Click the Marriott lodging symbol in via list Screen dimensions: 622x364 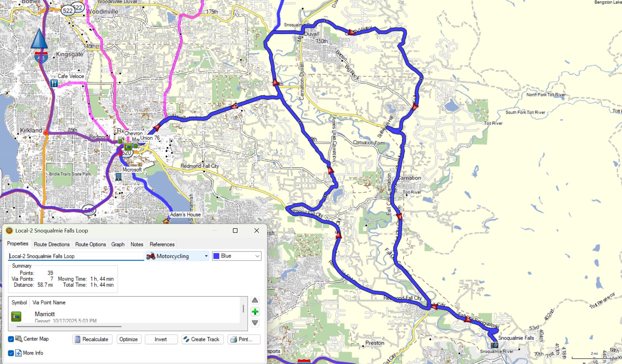pyautogui.click(x=16, y=317)
